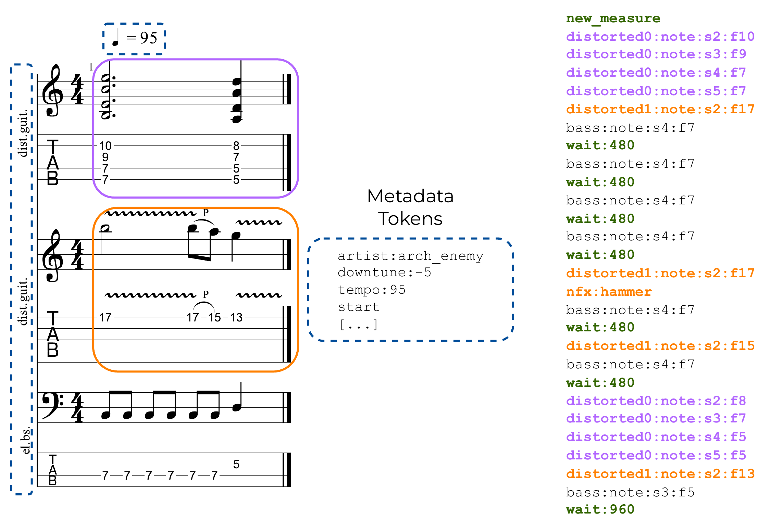Viewport: 758px width, 532px height.
Task: Click the first staff treble clef
Action: (x=52, y=91)
